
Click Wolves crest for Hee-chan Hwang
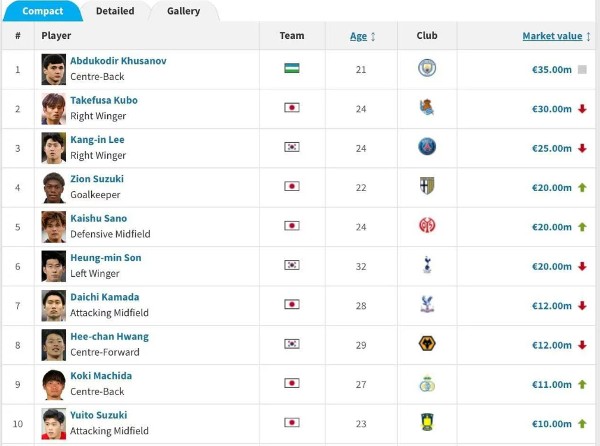coord(427,344)
